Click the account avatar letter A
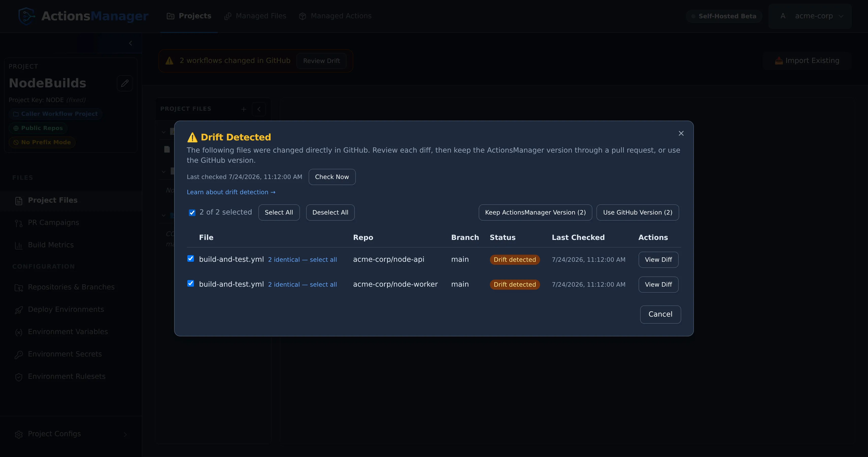The width and height of the screenshot is (868, 457). (x=783, y=16)
